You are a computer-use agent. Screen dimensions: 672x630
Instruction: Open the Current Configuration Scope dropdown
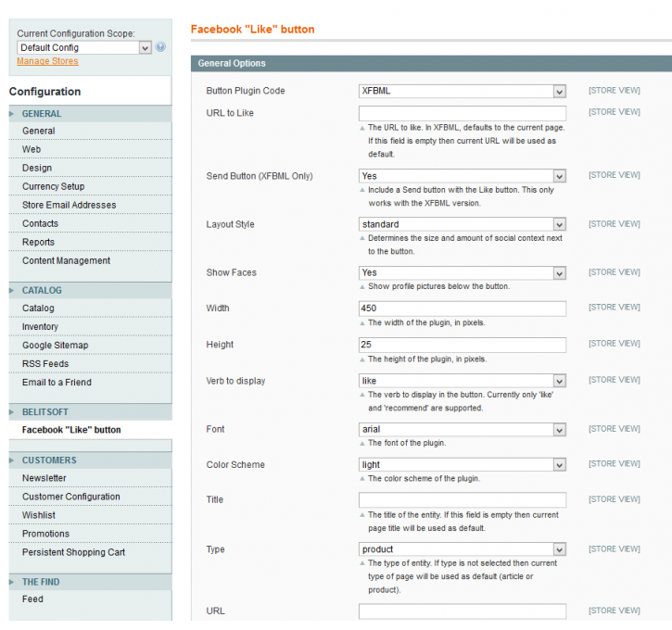[x=84, y=47]
